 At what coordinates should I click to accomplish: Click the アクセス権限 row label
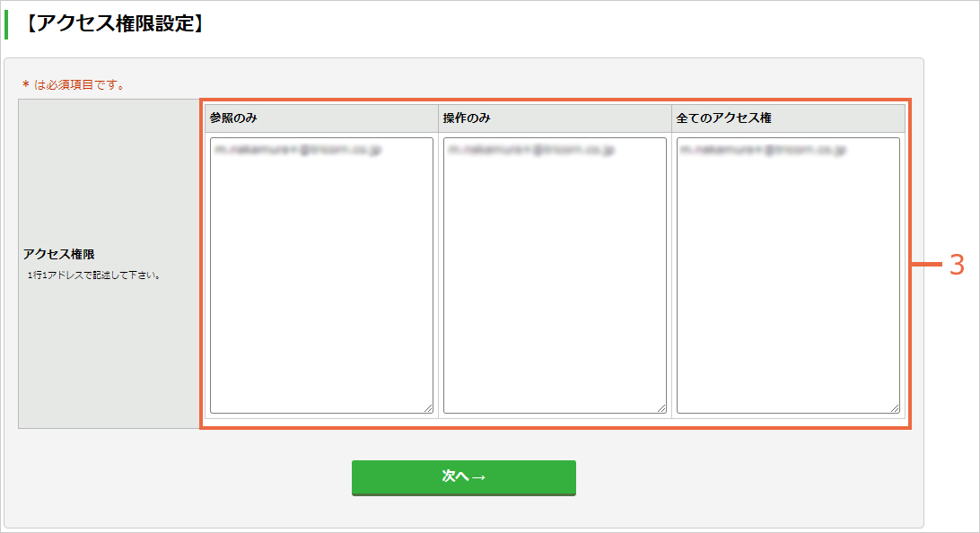58,254
